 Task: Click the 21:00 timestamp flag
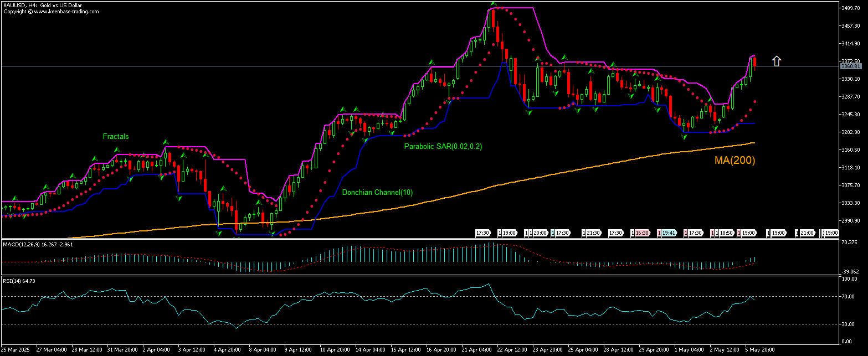(x=807, y=233)
